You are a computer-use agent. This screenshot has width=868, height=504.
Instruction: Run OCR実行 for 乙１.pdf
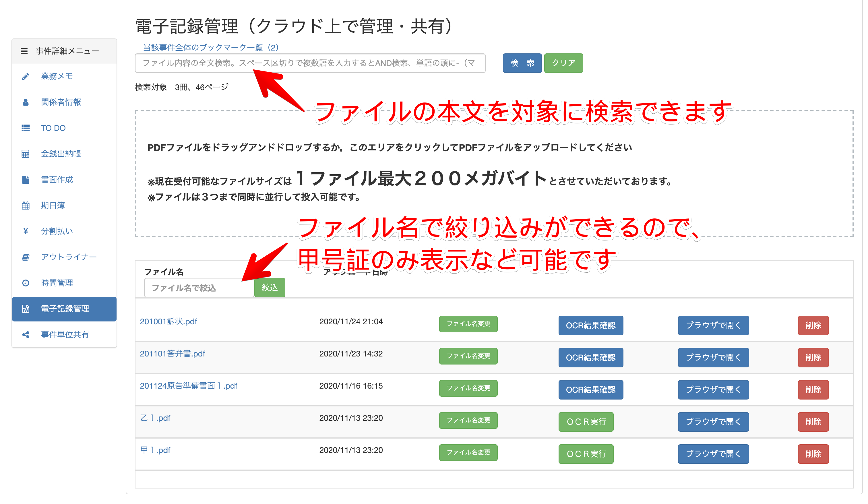pos(586,422)
